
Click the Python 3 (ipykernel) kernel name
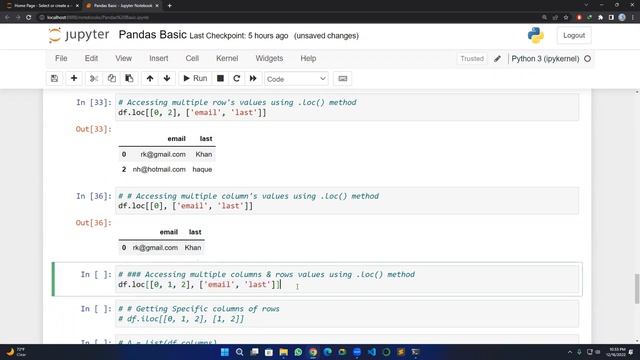[x=545, y=59]
